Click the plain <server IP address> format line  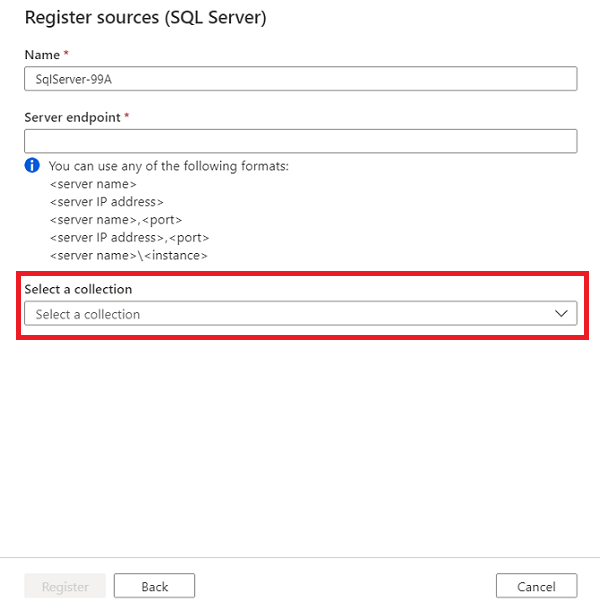click(106, 202)
